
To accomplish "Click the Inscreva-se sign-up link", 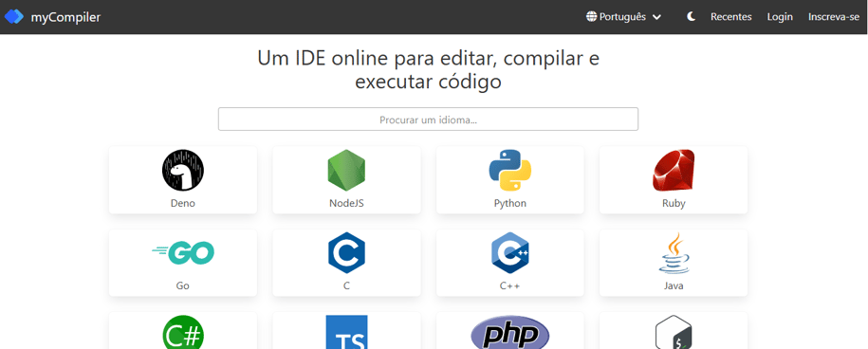I will point(834,16).
